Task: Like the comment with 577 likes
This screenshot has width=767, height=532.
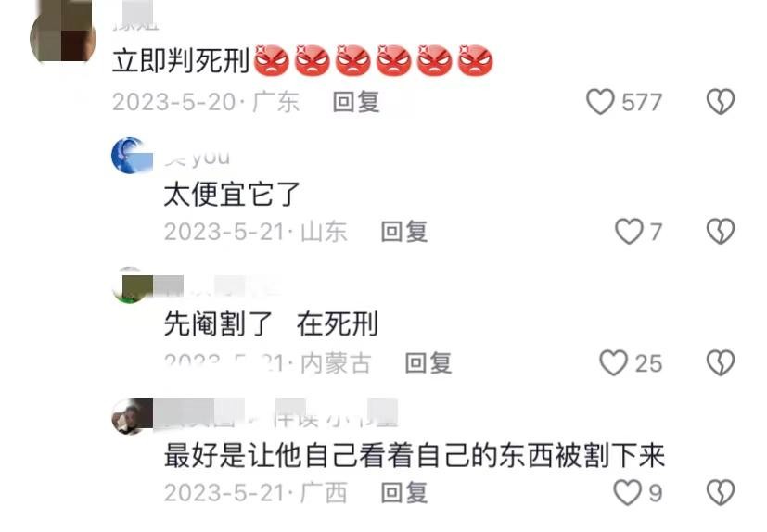Action: [x=600, y=102]
